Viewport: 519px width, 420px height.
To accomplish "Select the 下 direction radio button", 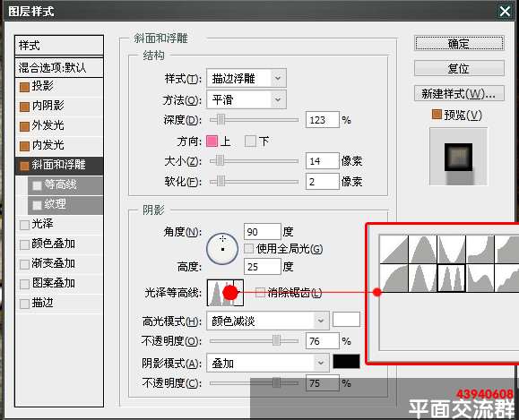I will coord(250,141).
